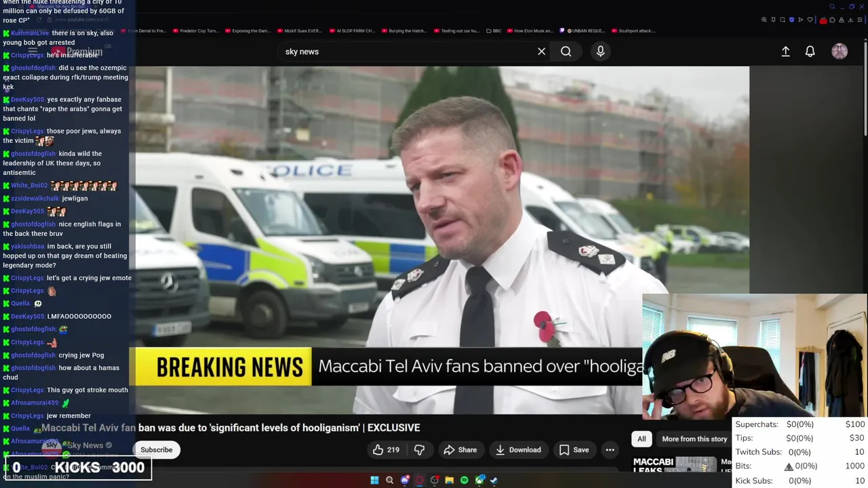Open the browser extensions cube icon
This screenshot has height=488, width=868.
pos(832,20)
